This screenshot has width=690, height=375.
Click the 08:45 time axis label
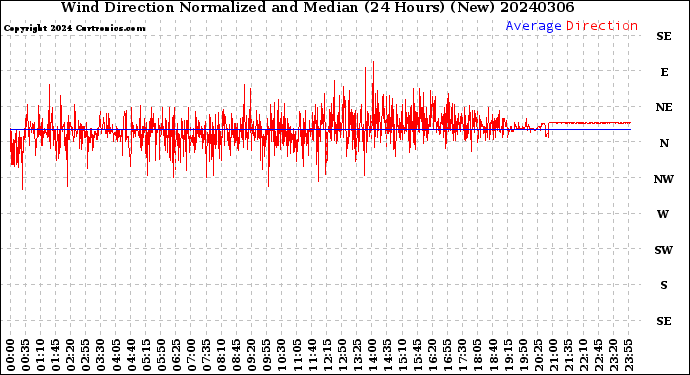pos(236,355)
